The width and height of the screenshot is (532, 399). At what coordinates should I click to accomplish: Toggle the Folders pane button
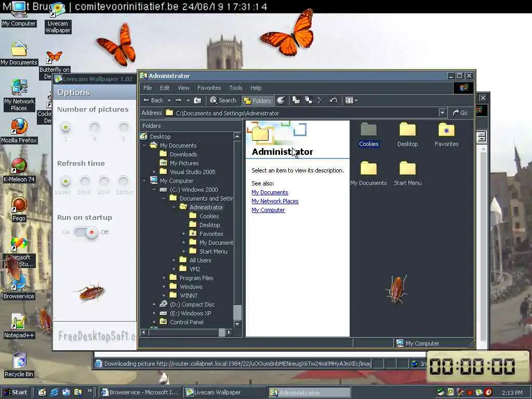[258, 100]
